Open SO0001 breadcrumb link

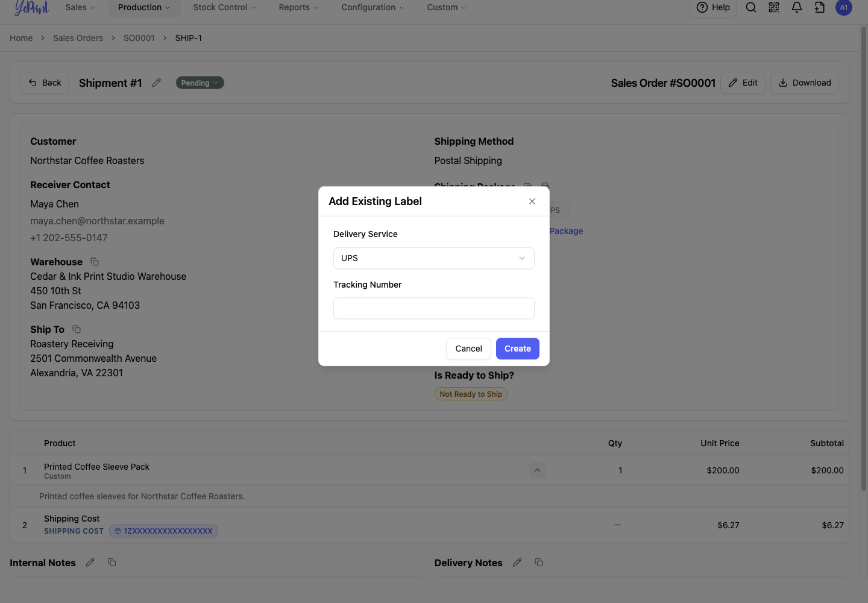pyautogui.click(x=139, y=38)
